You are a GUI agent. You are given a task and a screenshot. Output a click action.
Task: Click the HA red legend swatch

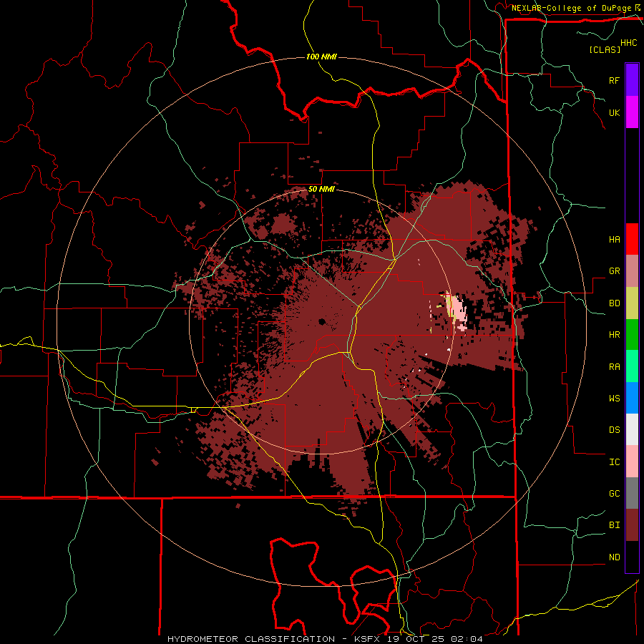(632, 239)
